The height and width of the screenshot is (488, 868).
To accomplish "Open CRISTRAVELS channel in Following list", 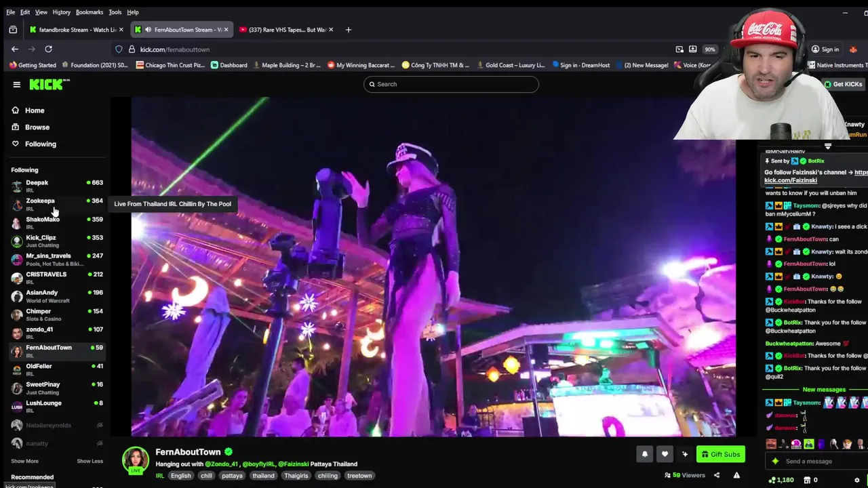I will coord(57,277).
